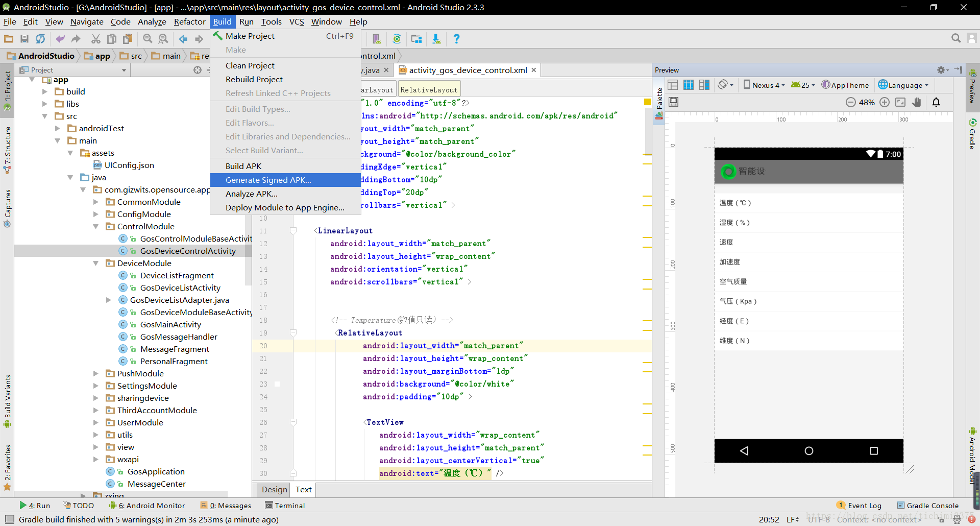980x526 pixels.
Task: Open the AVD Manager icon
Action: click(377, 39)
